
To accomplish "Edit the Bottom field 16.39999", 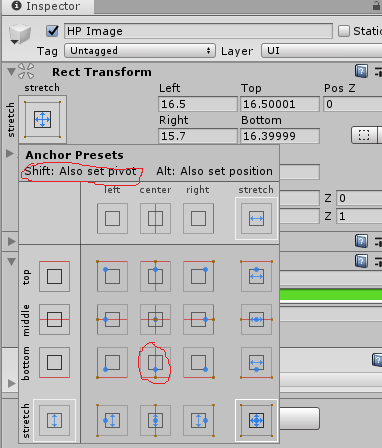I will coord(280,136).
